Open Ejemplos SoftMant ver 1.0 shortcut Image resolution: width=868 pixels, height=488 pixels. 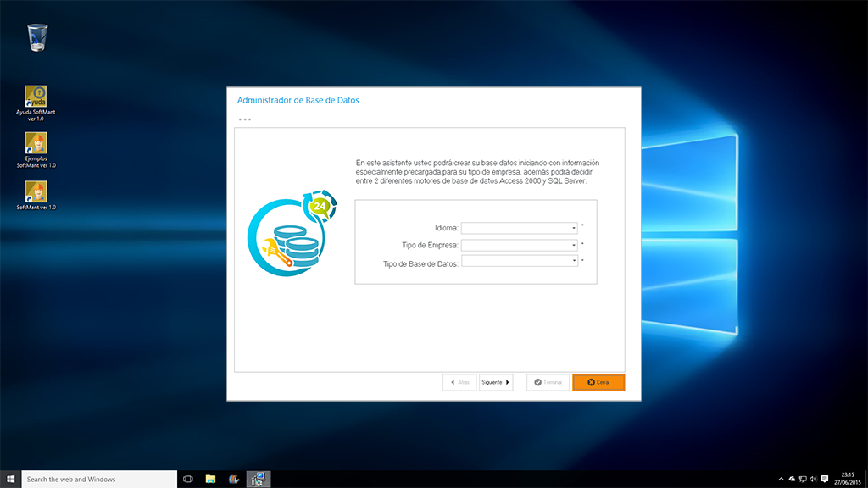[x=36, y=142]
